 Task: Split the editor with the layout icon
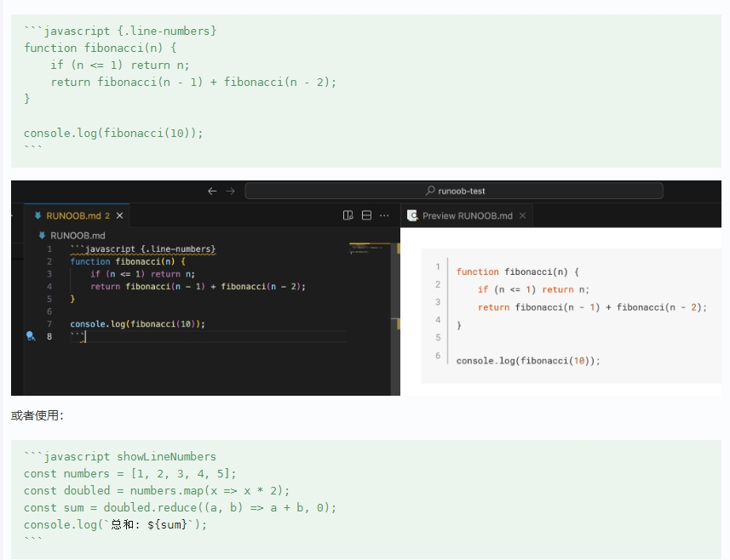[x=367, y=216]
